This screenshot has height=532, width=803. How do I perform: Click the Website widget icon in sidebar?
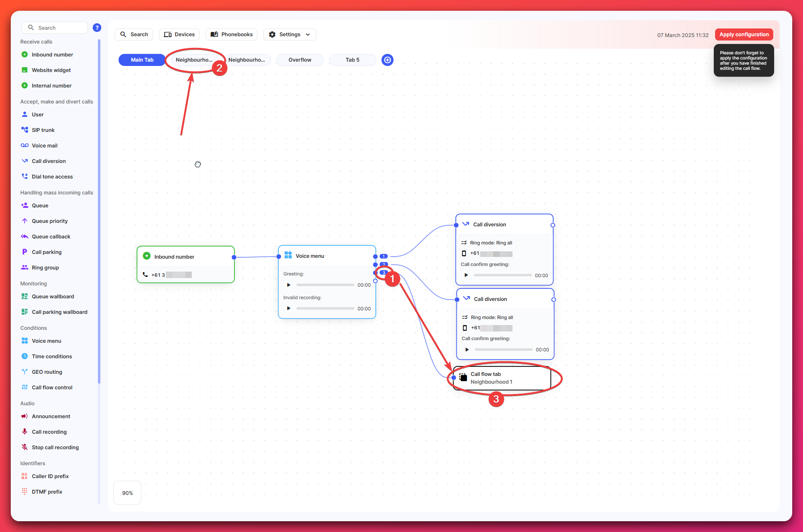point(25,70)
